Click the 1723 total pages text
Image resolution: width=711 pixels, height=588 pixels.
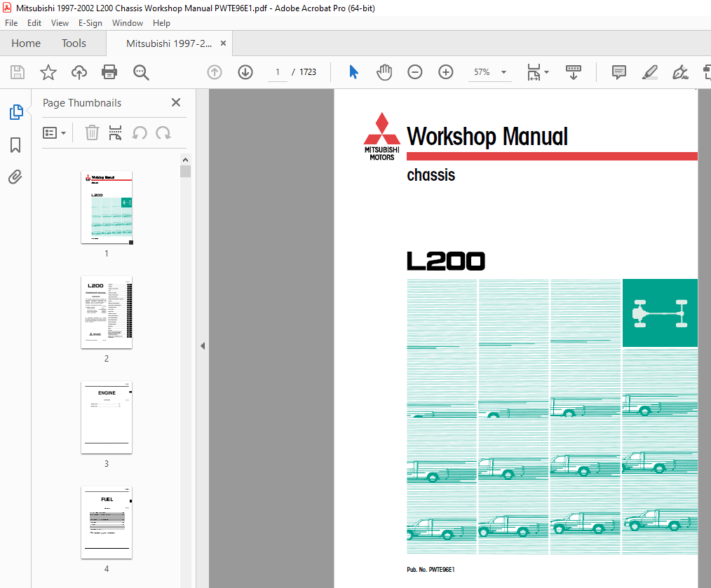coord(308,72)
